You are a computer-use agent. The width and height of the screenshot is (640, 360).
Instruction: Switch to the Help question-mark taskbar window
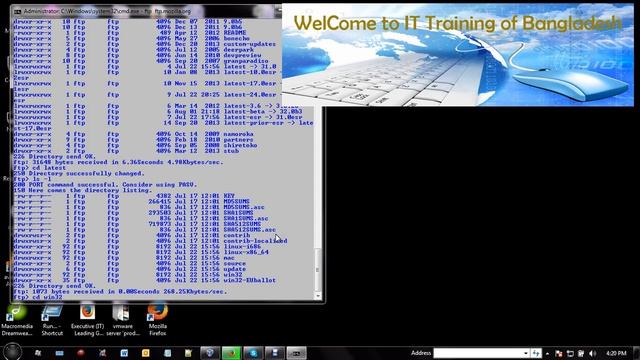click(x=210, y=353)
